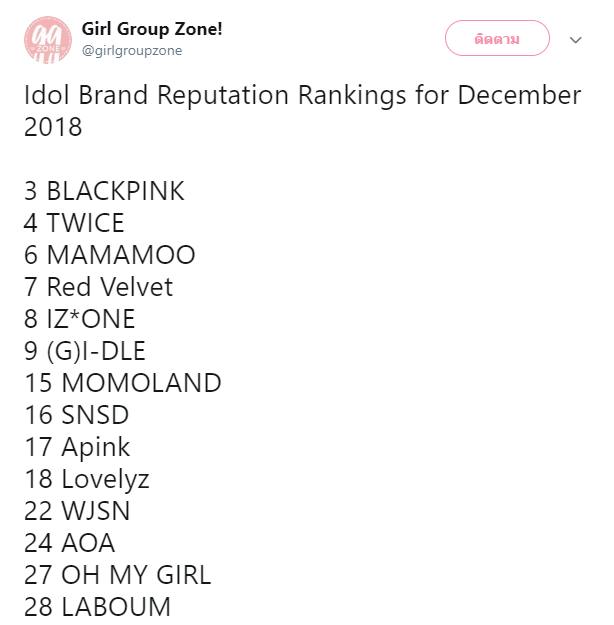Viewport: 614px width, 625px height.
Task: Click the Idol Brand Reputation Rankings headline text
Action: coord(302,111)
